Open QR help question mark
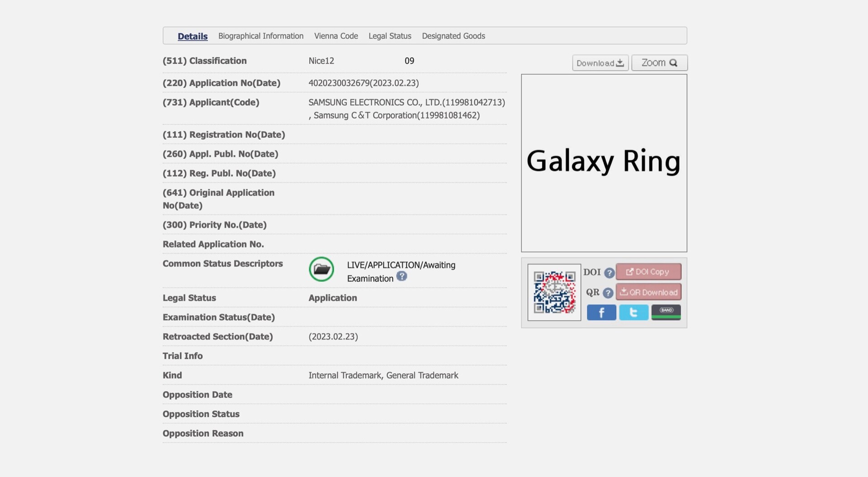Image resolution: width=868 pixels, height=477 pixels. coord(608,293)
